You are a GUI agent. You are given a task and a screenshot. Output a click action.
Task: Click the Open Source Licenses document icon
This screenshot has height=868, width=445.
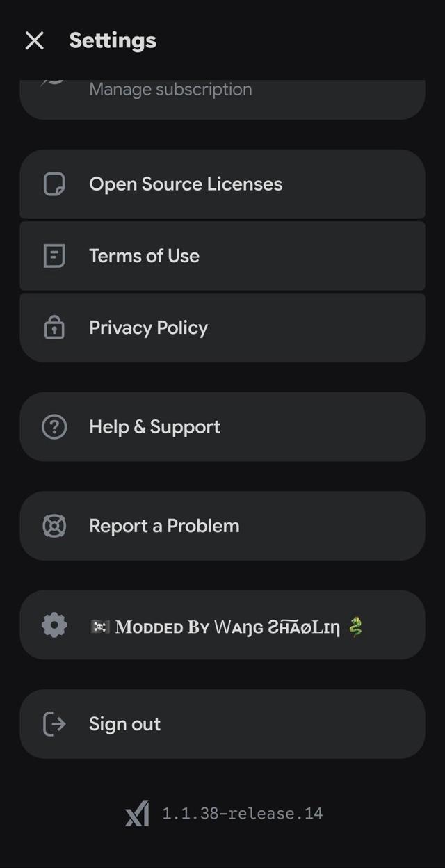[55, 184]
